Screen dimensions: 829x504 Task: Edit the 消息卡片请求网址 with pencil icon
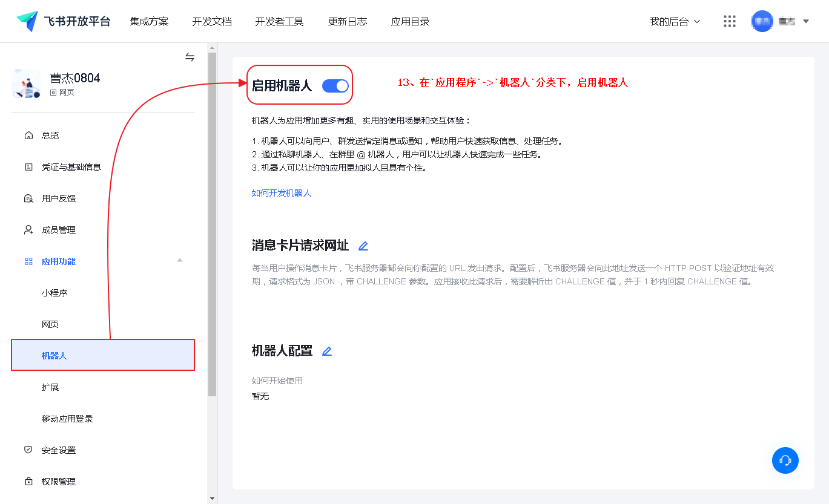(x=363, y=246)
